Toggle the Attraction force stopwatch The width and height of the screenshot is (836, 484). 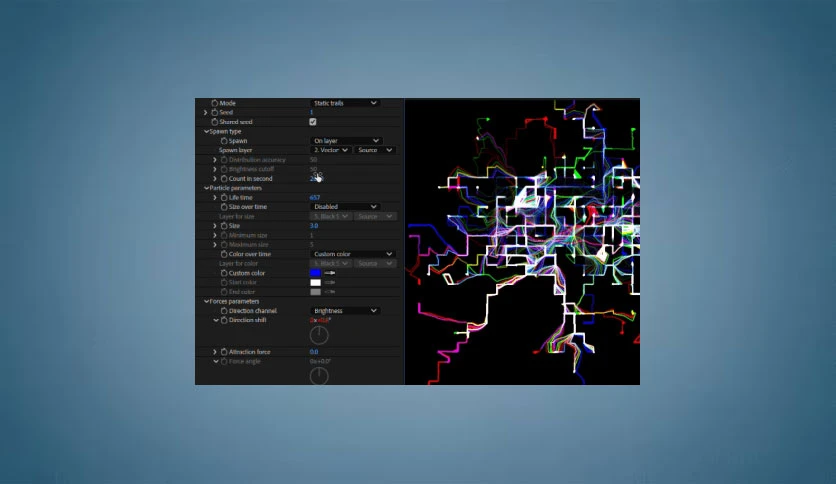[x=224, y=352]
